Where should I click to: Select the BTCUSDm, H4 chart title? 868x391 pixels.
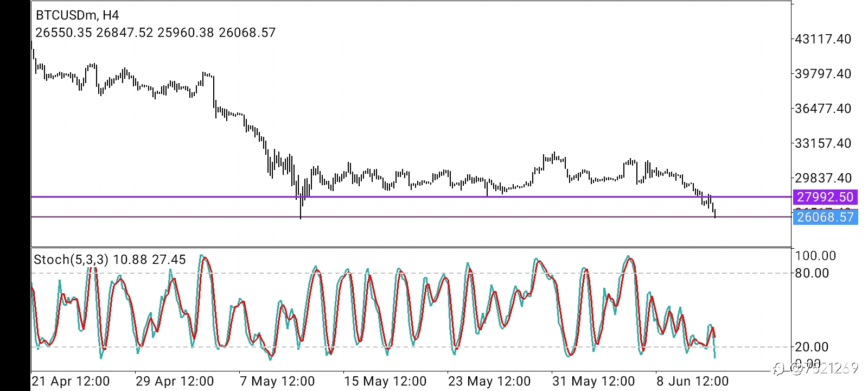(78, 15)
